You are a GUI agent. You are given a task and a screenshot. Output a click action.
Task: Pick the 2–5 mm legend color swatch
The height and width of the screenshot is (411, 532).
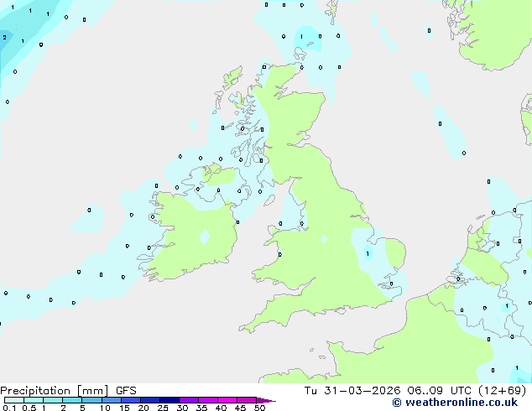72,400
